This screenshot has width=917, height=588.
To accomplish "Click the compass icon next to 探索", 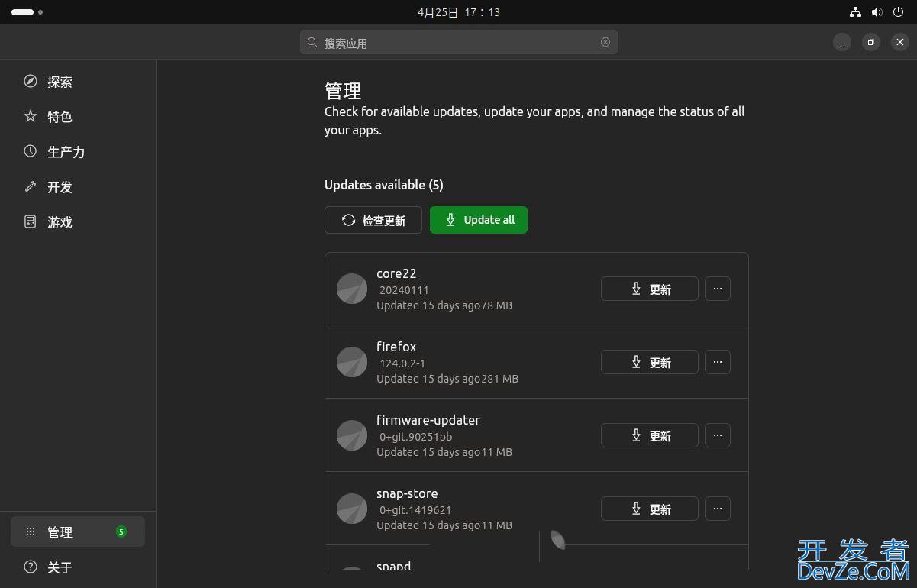I will click(x=31, y=81).
